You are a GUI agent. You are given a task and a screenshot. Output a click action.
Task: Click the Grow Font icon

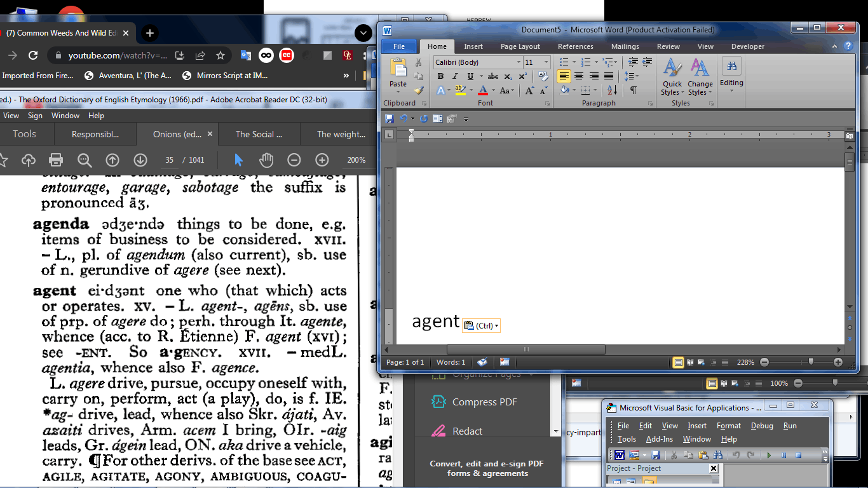pos(529,91)
